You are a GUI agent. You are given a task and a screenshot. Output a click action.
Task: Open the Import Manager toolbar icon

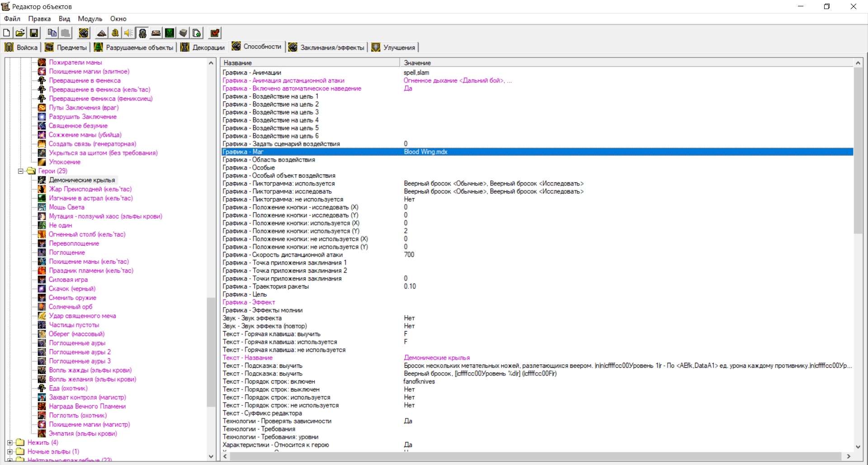pos(197,33)
